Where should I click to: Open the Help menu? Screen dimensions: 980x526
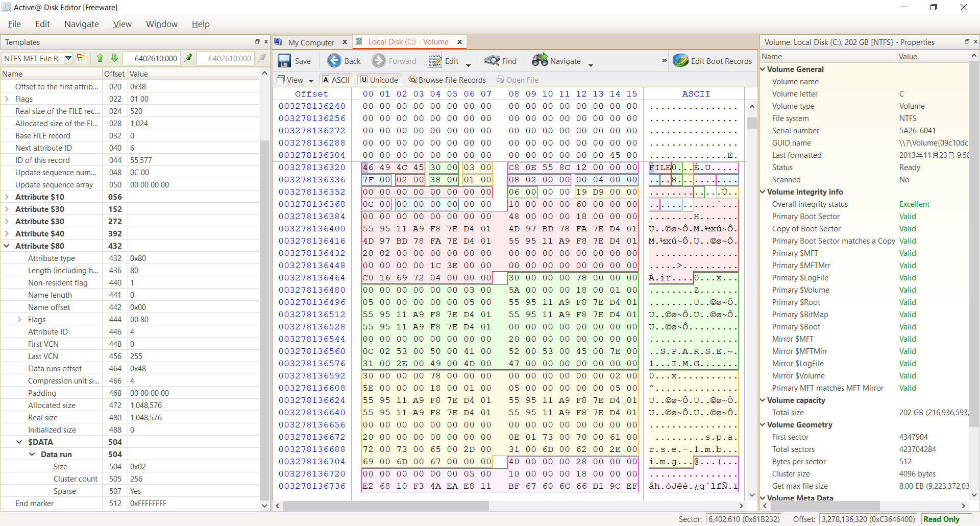(x=201, y=24)
